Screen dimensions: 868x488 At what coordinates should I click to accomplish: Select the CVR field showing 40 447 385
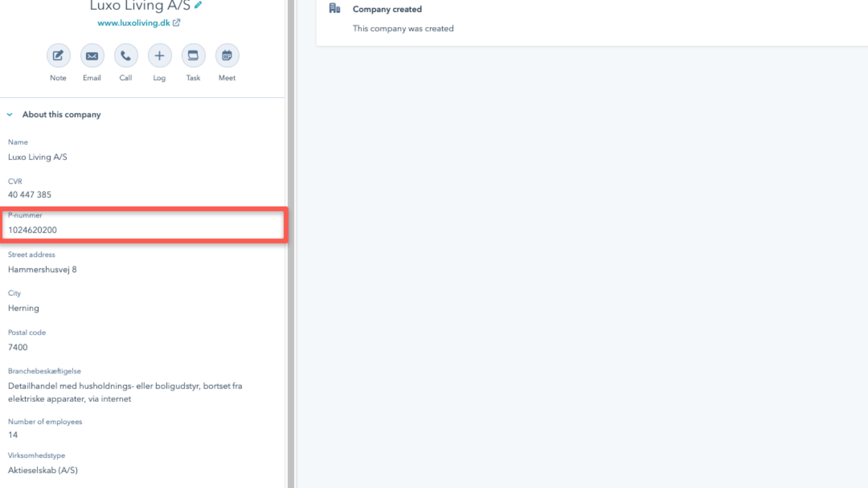tap(30, 195)
